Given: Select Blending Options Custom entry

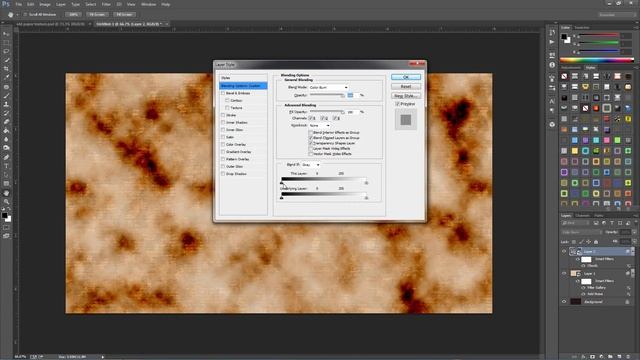Looking at the screenshot, I should click(x=243, y=86).
